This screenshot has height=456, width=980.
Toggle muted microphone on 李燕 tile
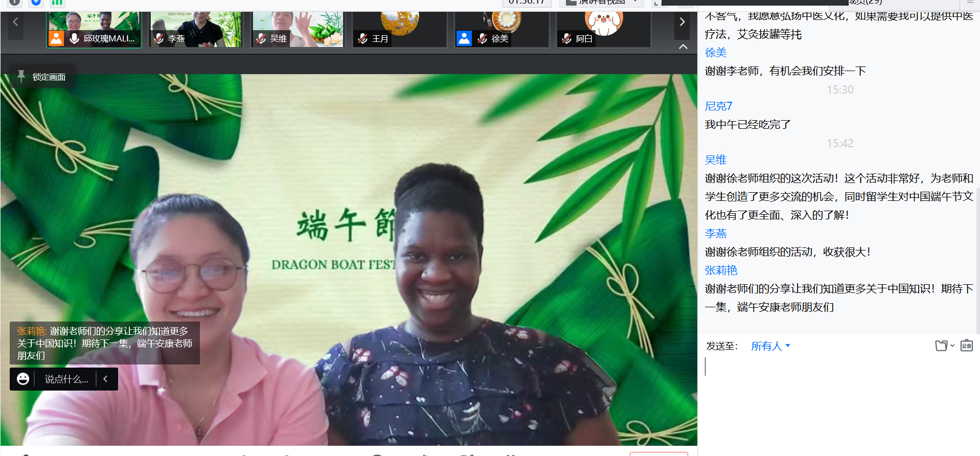tap(159, 38)
